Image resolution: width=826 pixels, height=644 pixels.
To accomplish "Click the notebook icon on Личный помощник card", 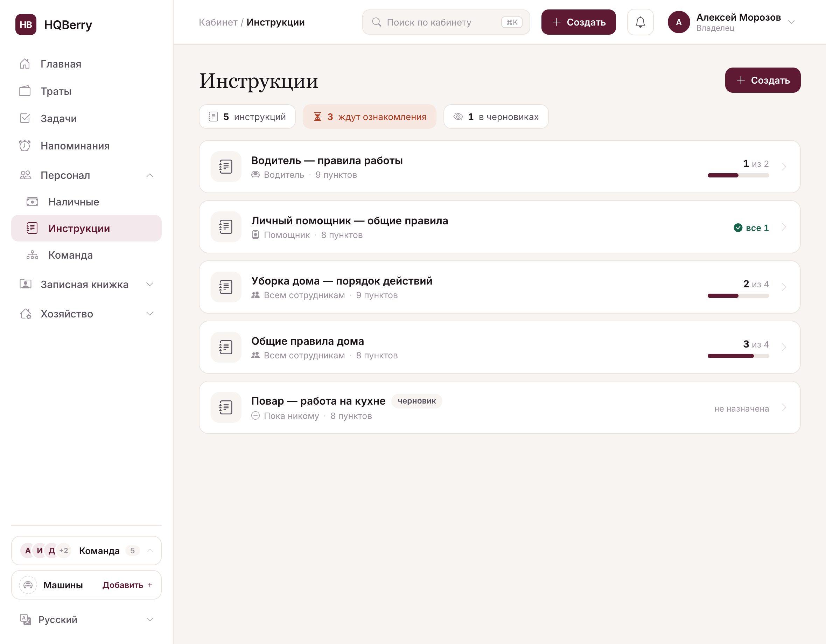I will pos(226,227).
